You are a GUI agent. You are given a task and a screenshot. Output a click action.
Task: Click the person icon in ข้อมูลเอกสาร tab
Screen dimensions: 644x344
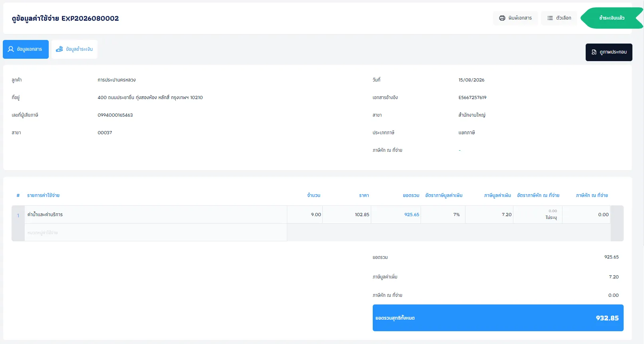click(x=11, y=49)
